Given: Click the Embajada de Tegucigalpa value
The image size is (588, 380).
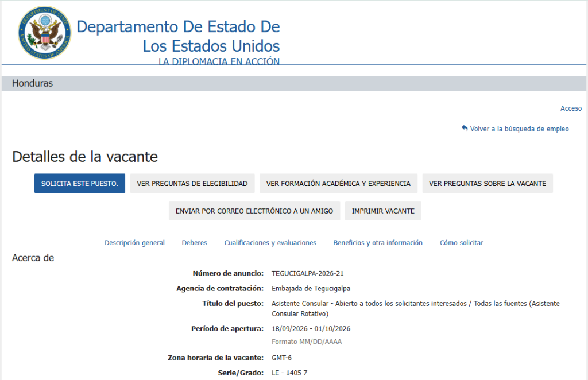Looking at the screenshot, I should click(x=311, y=288).
